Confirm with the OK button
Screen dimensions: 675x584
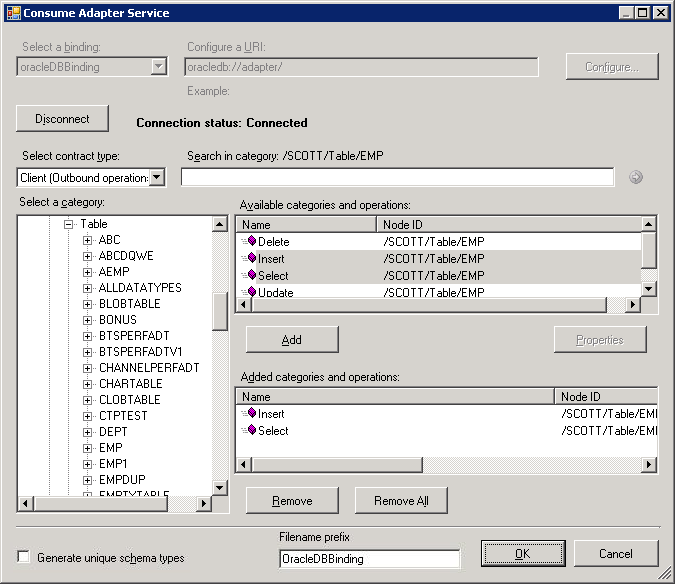523,553
